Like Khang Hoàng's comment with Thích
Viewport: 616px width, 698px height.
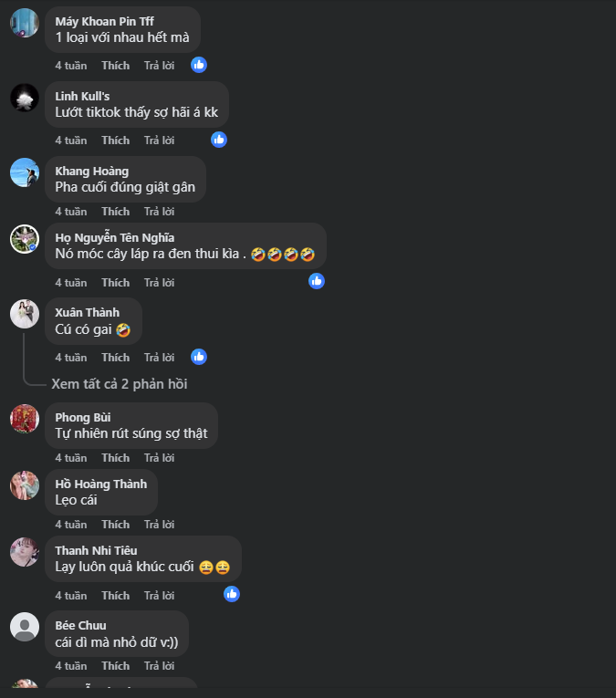click(x=115, y=212)
